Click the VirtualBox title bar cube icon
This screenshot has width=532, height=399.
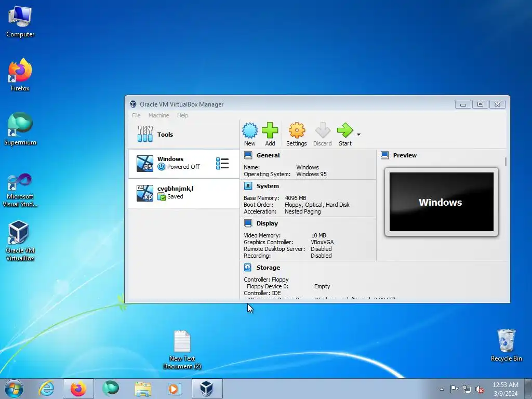coord(133,104)
